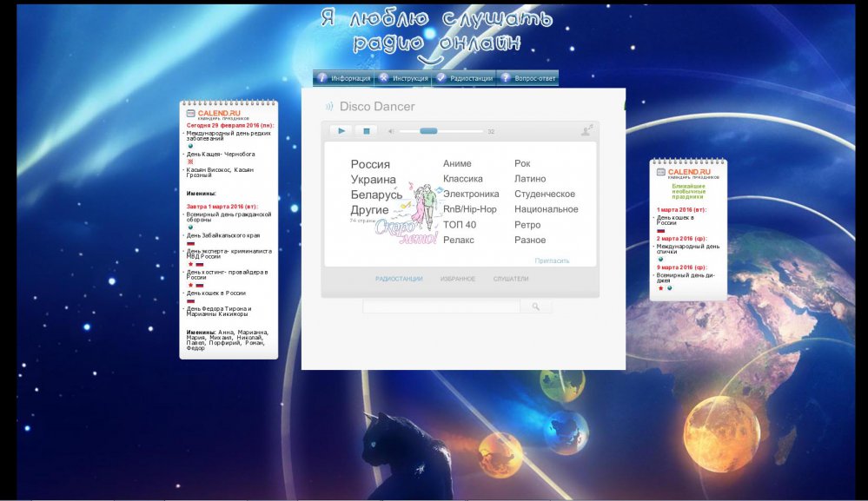Click the station search input field
Screen dimensions: 868x501
tap(441, 307)
